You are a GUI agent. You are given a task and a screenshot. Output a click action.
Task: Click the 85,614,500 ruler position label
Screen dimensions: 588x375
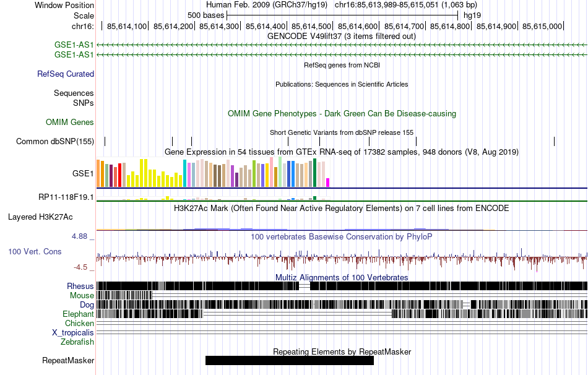coord(311,26)
